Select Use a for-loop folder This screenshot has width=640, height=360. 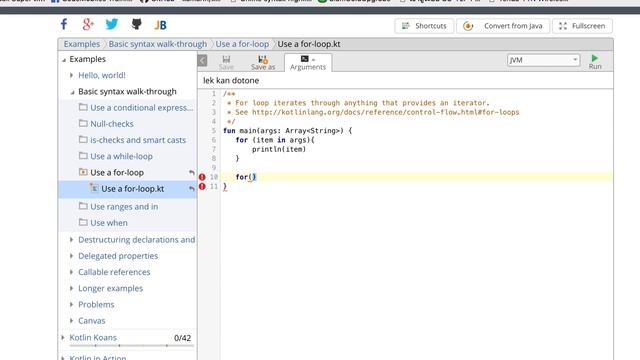(x=117, y=173)
